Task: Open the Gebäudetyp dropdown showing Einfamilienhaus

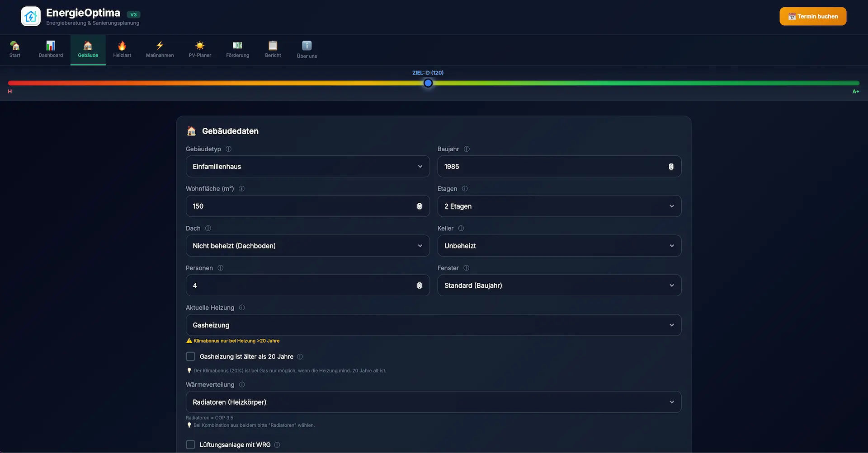Action: point(307,167)
